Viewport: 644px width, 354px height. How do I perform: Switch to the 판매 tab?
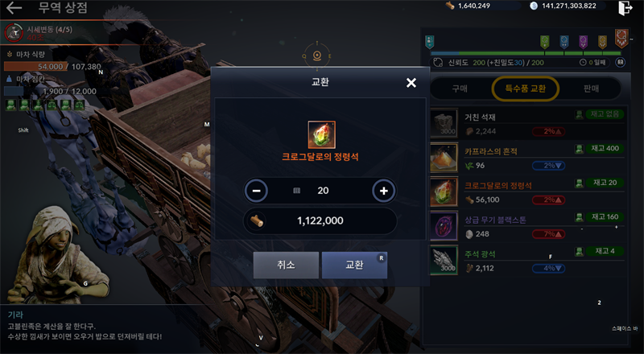[x=591, y=88]
